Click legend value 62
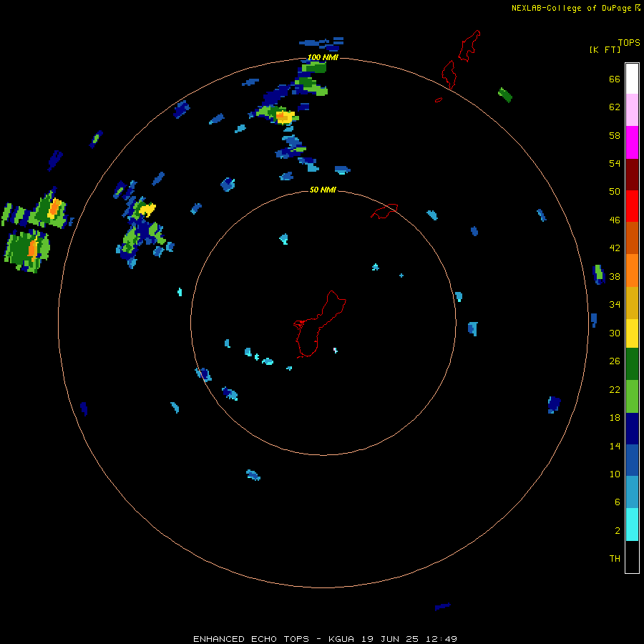Viewport: 644px width, 644px height. (x=615, y=107)
